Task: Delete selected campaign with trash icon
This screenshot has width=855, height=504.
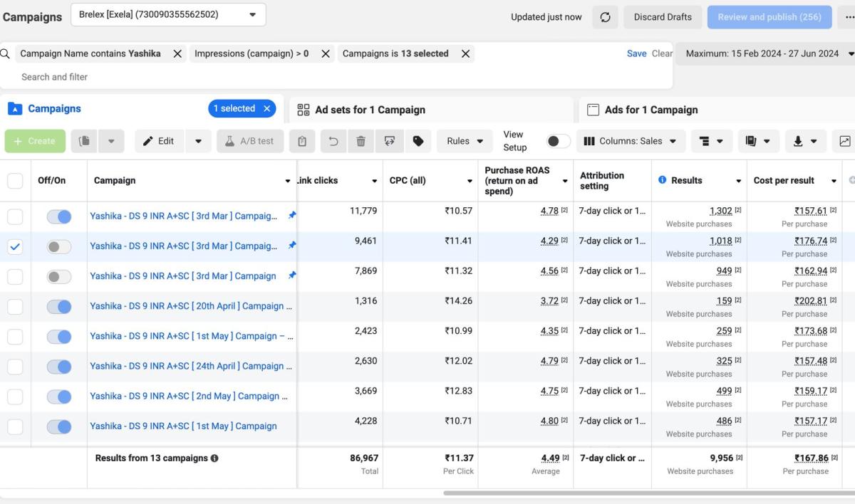Action: tap(361, 141)
